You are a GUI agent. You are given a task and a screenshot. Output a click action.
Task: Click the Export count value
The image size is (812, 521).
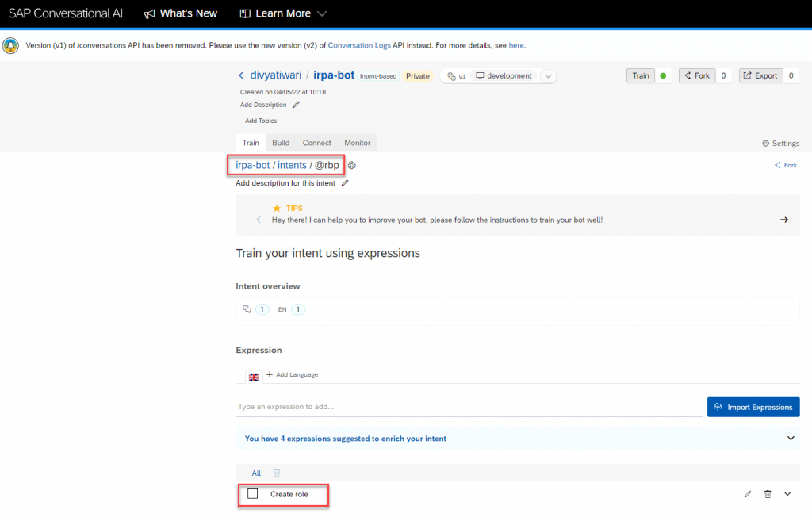(x=791, y=75)
